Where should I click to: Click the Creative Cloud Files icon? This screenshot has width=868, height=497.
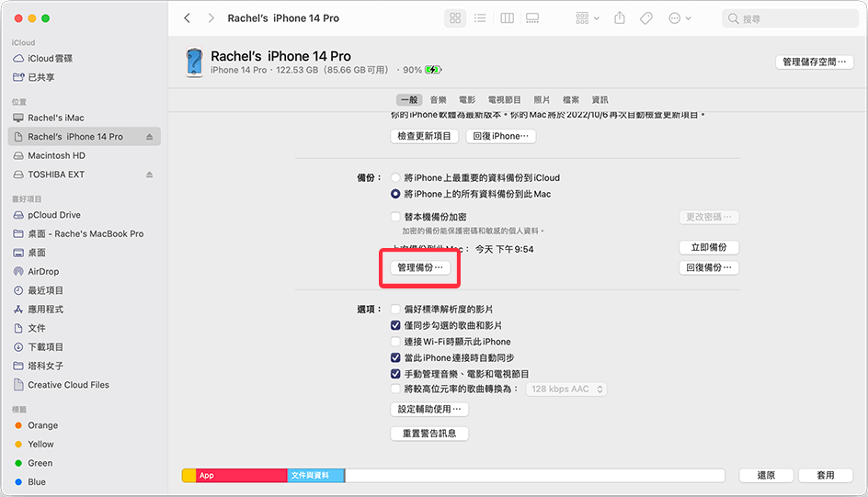click(x=18, y=384)
